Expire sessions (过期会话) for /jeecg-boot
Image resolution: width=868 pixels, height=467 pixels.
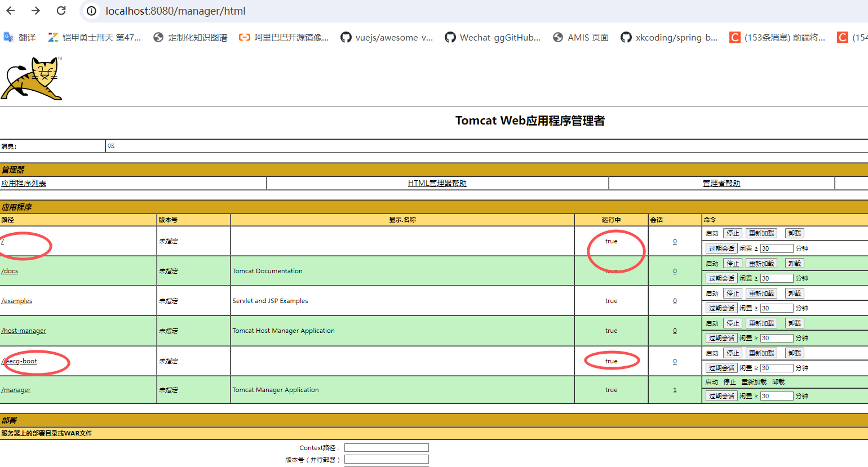coord(721,368)
